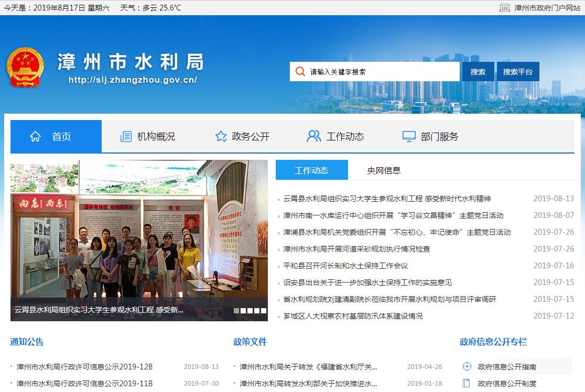This screenshot has width=585, height=392.
Task: Open article 平和县召开河长制和水土保持工作会议
Action: [345, 266]
